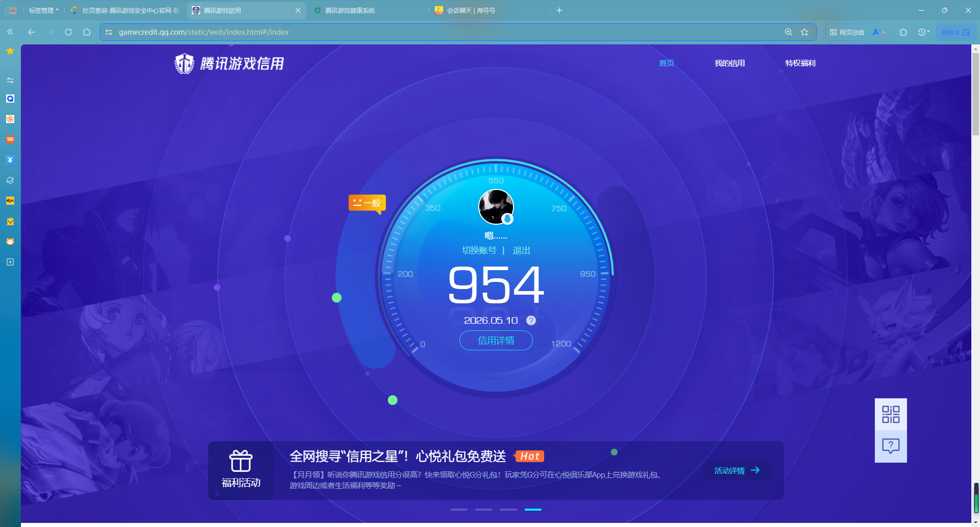Image resolution: width=980 pixels, height=527 pixels.
Task: Add a new sidebar app with plus
Action: [x=10, y=262]
